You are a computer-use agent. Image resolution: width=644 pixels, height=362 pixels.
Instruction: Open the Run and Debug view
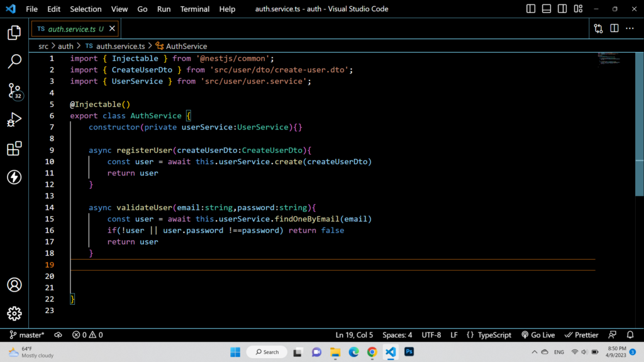tap(14, 120)
